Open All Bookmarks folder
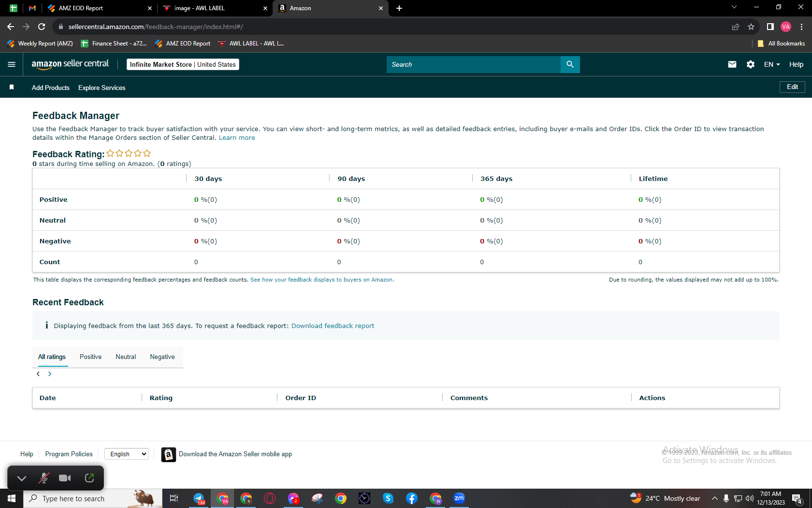 [x=781, y=44]
